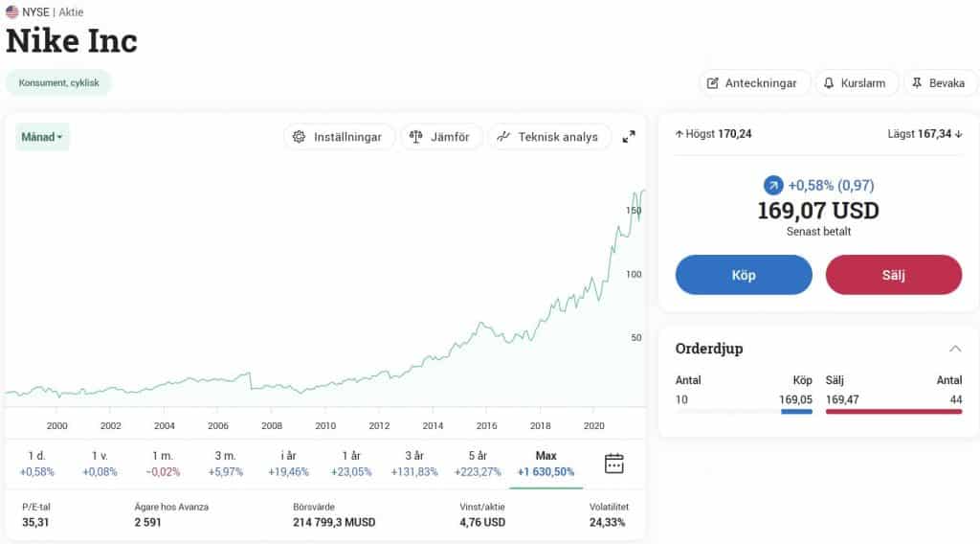Open the custom date range calendar icon
Screen dimensions: 980x544
(x=613, y=464)
